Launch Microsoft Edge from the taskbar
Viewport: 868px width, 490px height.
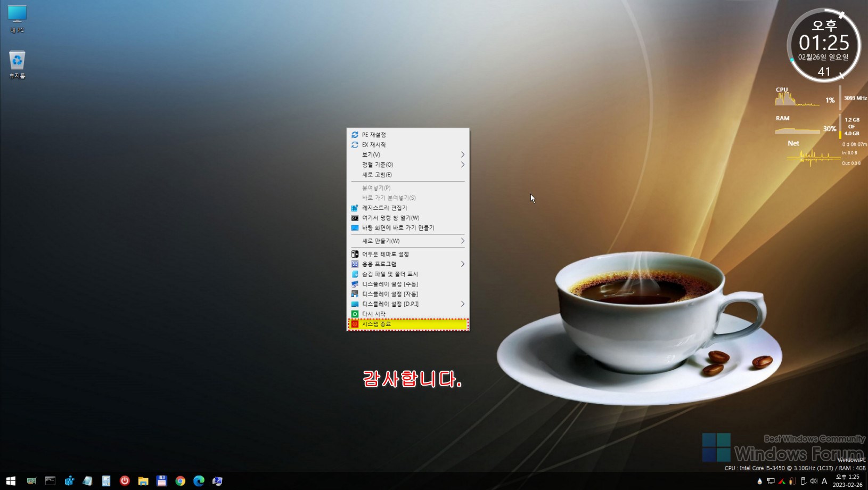199,481
